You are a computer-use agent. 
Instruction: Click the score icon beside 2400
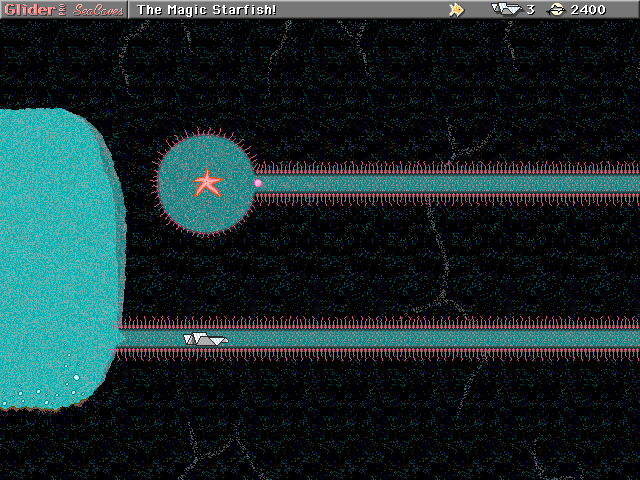[x=557, y=9]
